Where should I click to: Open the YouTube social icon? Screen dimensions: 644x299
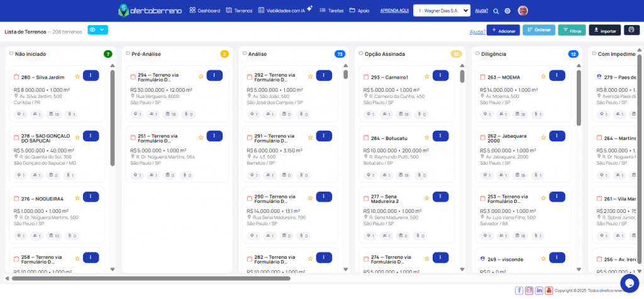coord(548,290)
